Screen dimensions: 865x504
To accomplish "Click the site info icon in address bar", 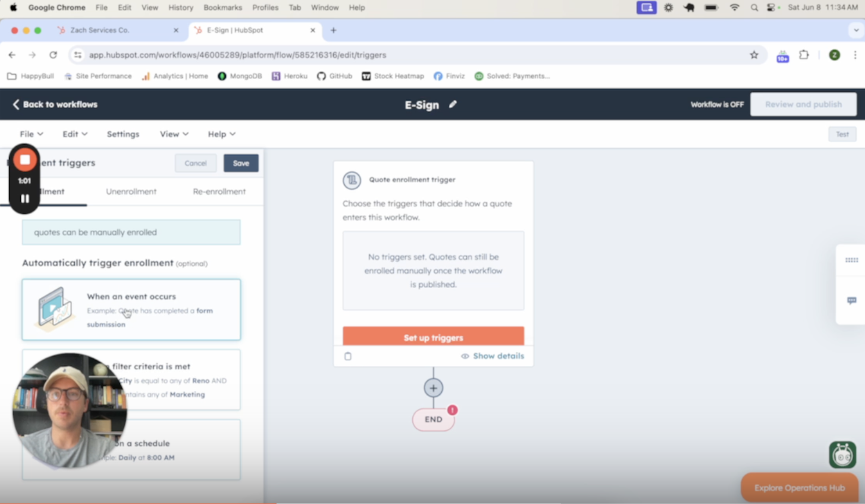I will (x=78, y=55).
